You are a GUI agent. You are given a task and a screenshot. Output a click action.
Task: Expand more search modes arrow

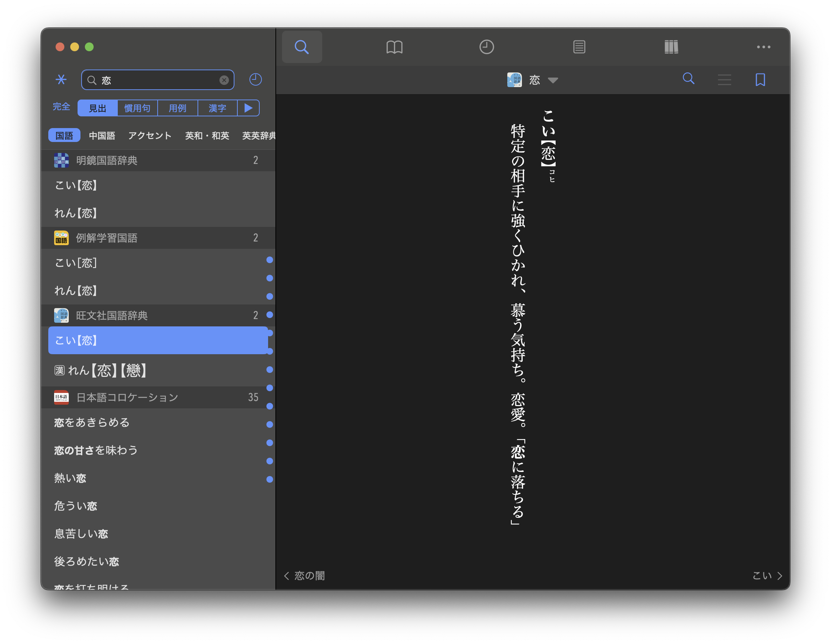(248, 108)
